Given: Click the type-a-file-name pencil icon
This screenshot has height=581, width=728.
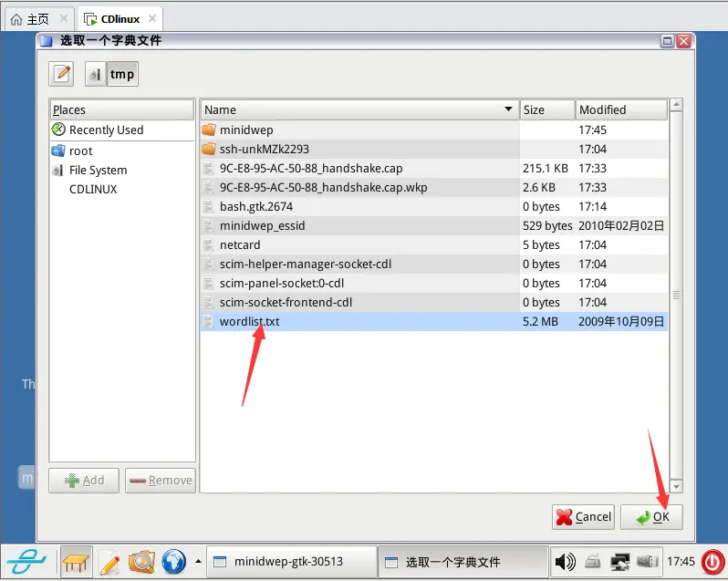Looking at the screenshot, I should (x=62, y=75).
